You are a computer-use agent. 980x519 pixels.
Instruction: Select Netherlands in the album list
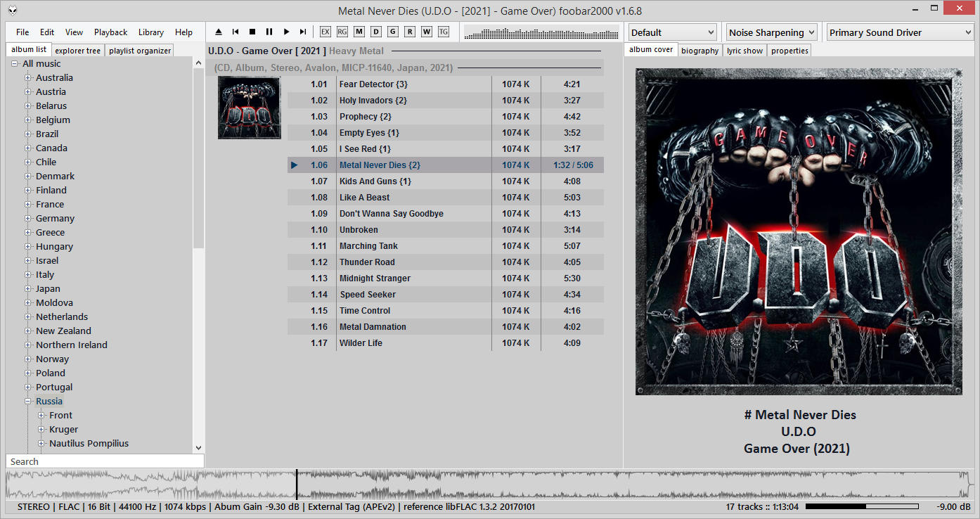[62, 317]
